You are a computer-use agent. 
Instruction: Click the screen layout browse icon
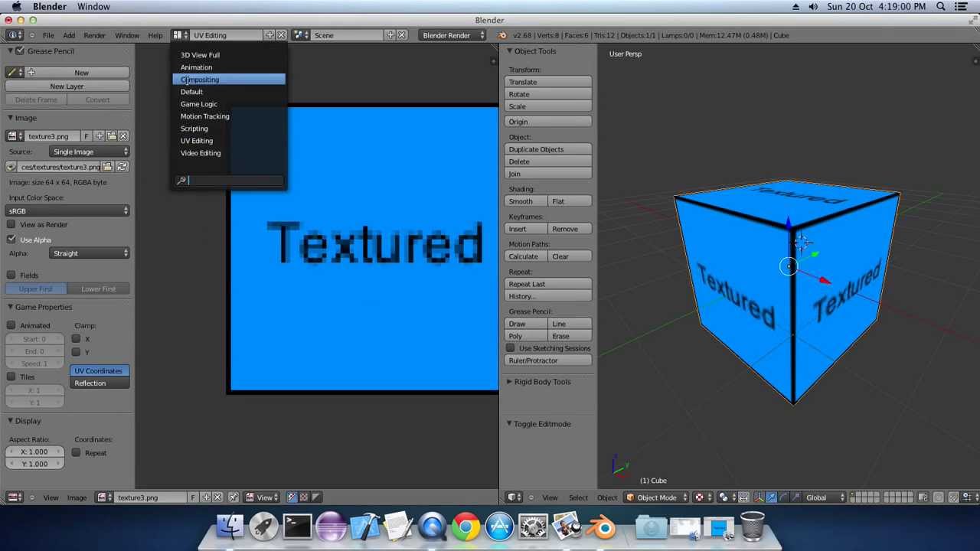click(x=179, y=35)
